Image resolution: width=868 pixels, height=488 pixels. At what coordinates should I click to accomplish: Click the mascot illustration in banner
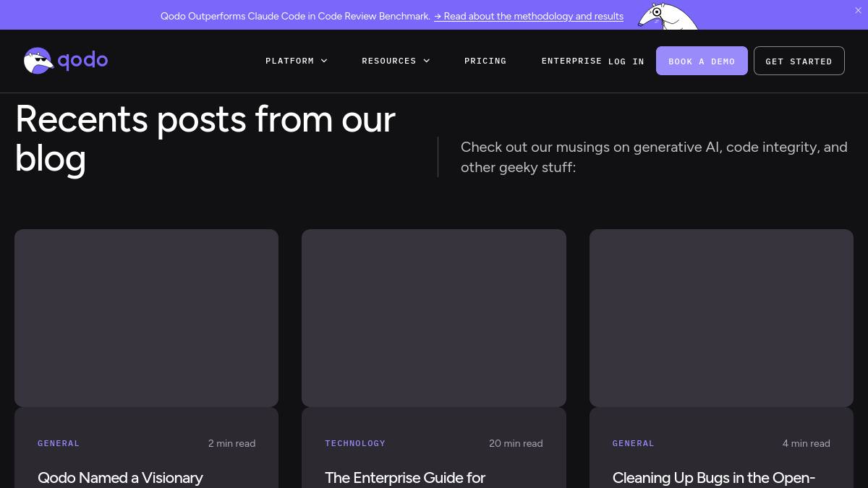(666, 16)
